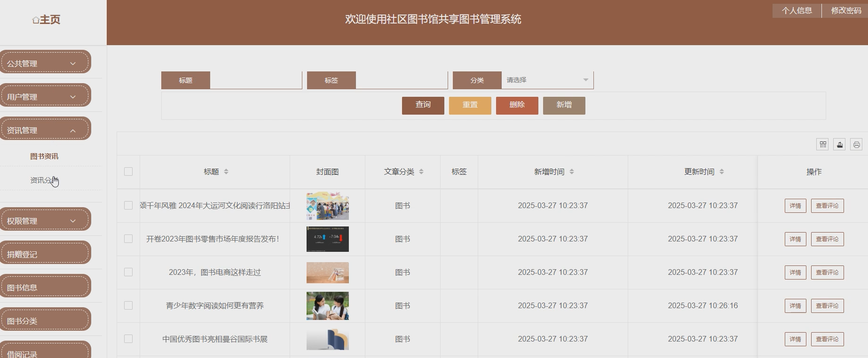Click the export table icon
The image size is (868, 358).
pyautogui.click(x=839, y=145)
